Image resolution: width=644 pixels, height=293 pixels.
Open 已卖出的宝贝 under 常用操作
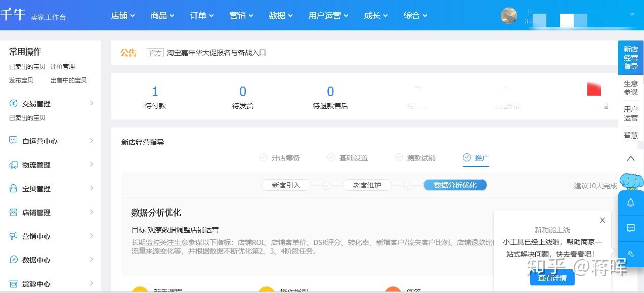click(27, 66)
